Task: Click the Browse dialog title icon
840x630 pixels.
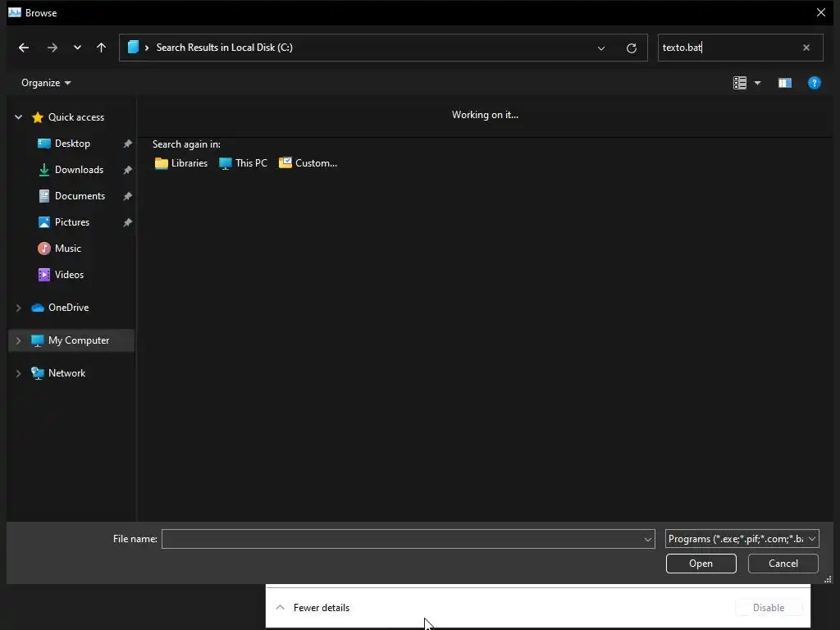Action: pos(15,12)
